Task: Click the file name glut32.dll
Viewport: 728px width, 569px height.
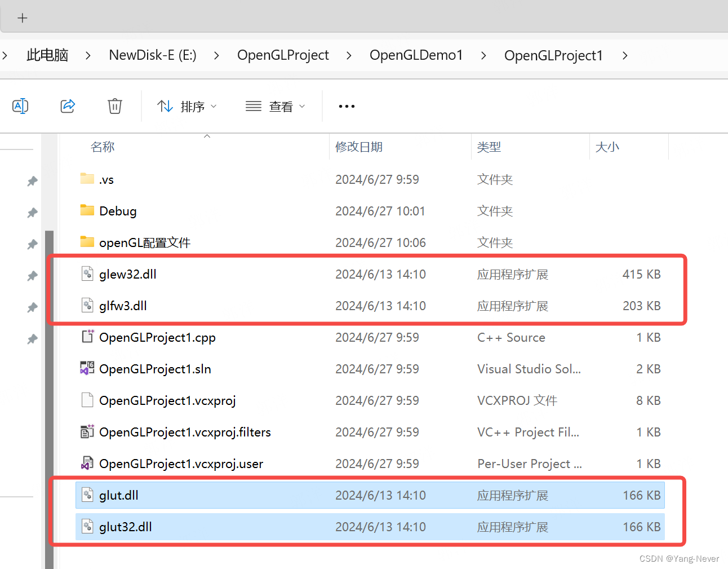Action: (126, 527)
